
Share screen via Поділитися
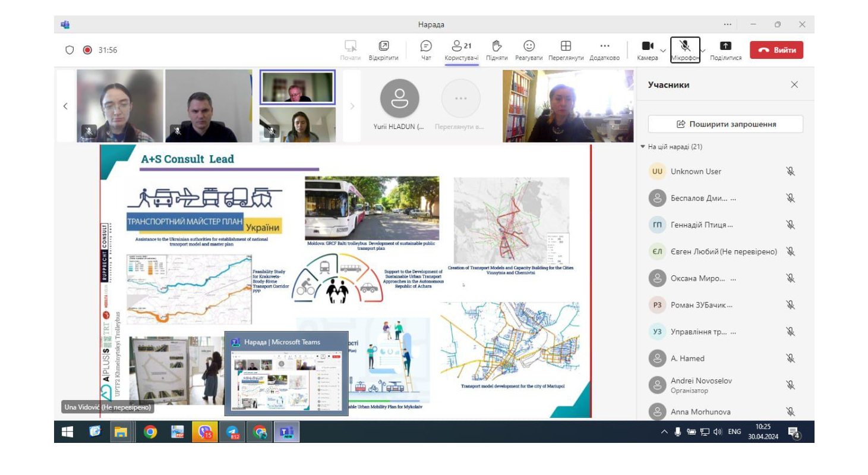tap(725, 50)
